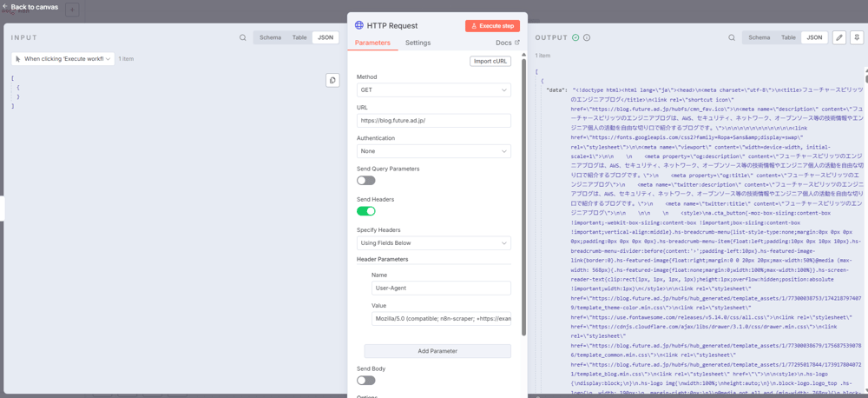This screenshot has width=868, height=398.
Task: Click the pencil edit output icon
Action: tap(839, 37)
